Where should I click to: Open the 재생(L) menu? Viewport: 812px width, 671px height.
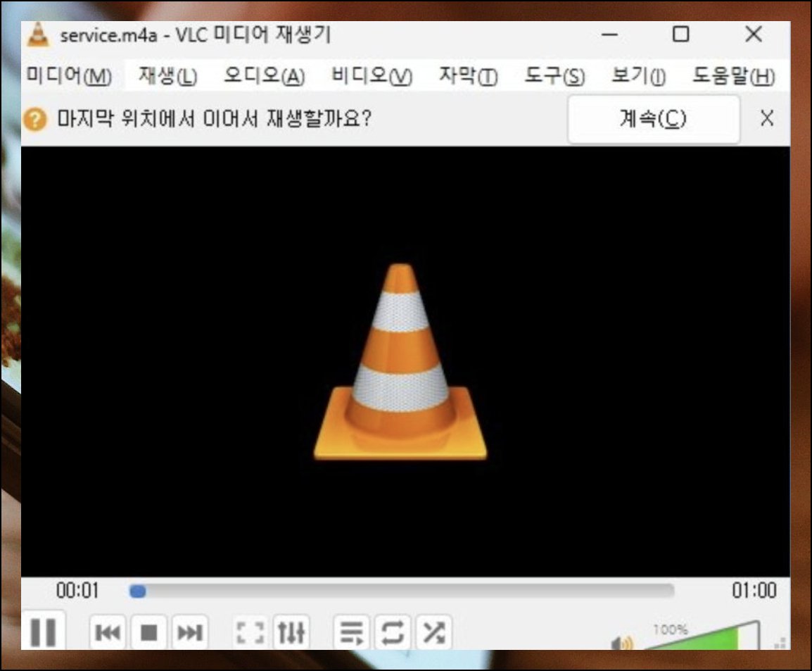tap(167, 76)
